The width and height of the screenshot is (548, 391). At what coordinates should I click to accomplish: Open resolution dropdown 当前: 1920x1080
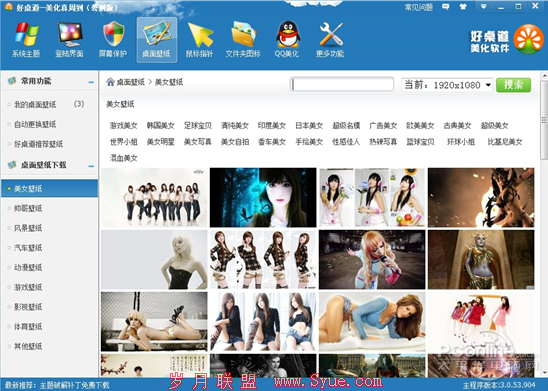click(x=447, y=85)
